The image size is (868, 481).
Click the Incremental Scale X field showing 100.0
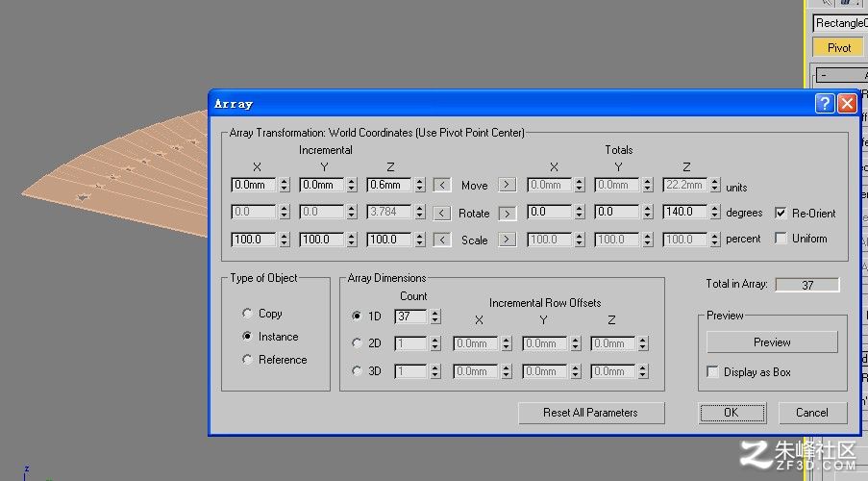point(253,240)
